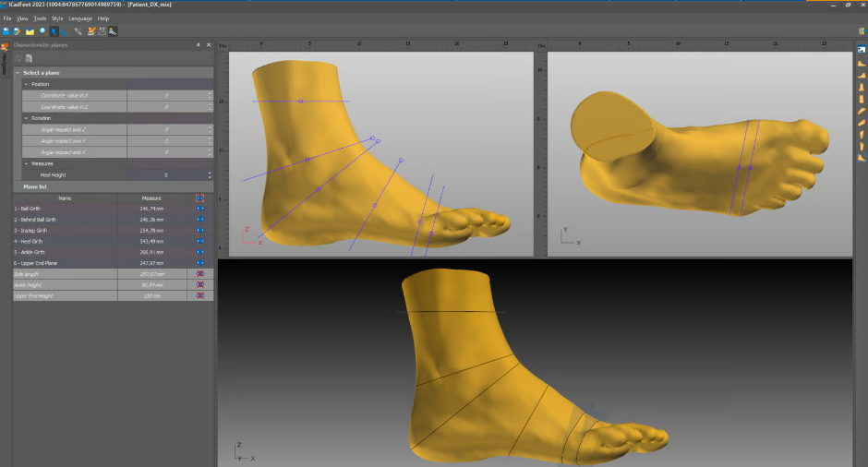This screenshot has height=467, width=868.
Task: Click the layout window icon atop right toolbar
Action: [x=862, y=49]
